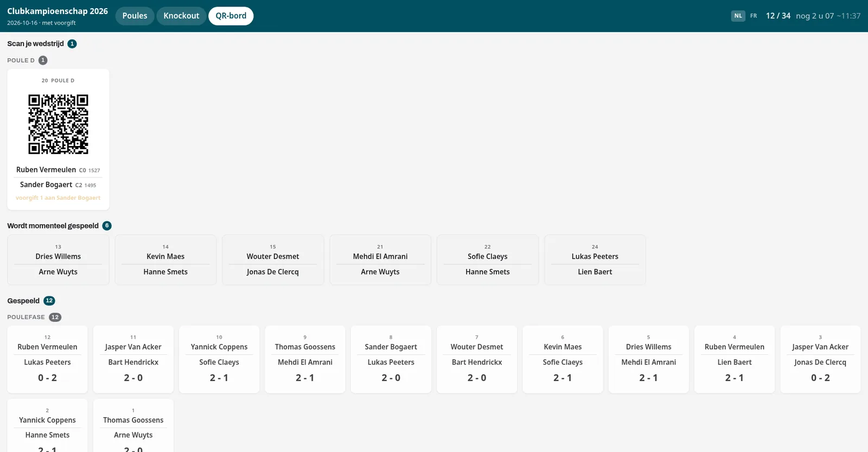Image resolution: width=868 pixels, height=452 pixels.
Task: Select live match 14 Kevin Maes
Action: 165,260
